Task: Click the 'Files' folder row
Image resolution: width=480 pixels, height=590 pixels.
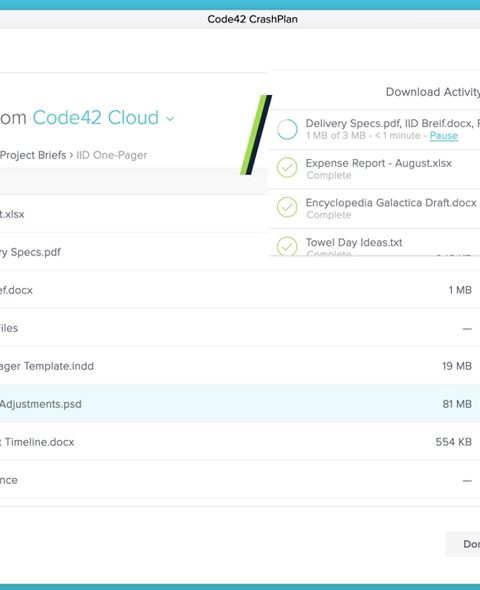Action: [x=240, y=328]
